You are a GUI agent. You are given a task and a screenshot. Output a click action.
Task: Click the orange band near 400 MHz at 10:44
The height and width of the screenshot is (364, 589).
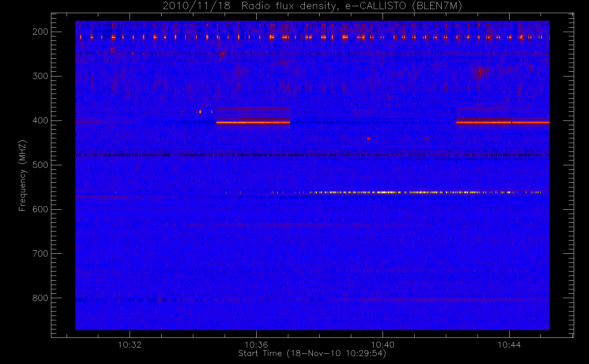pyautogui.click(x=503, y=123)
